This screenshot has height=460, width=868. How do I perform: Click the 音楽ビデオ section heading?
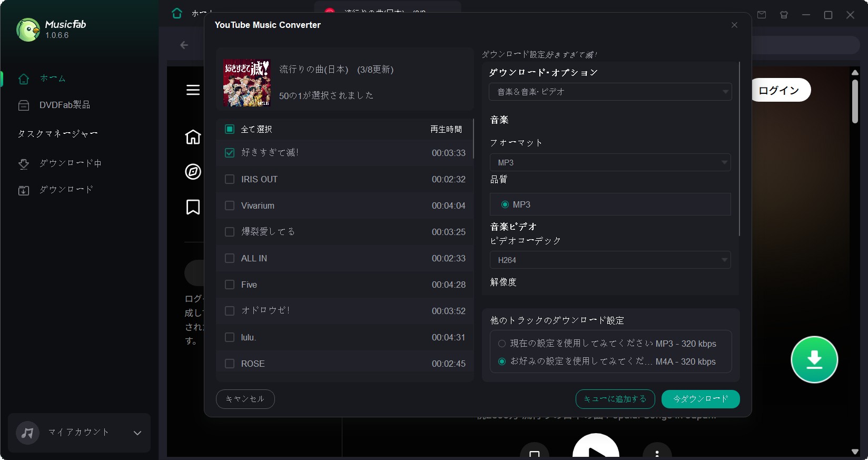[x=514, y=227]
